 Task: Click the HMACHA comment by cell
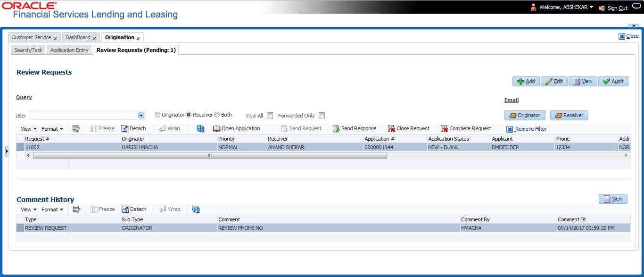[508, 228]
